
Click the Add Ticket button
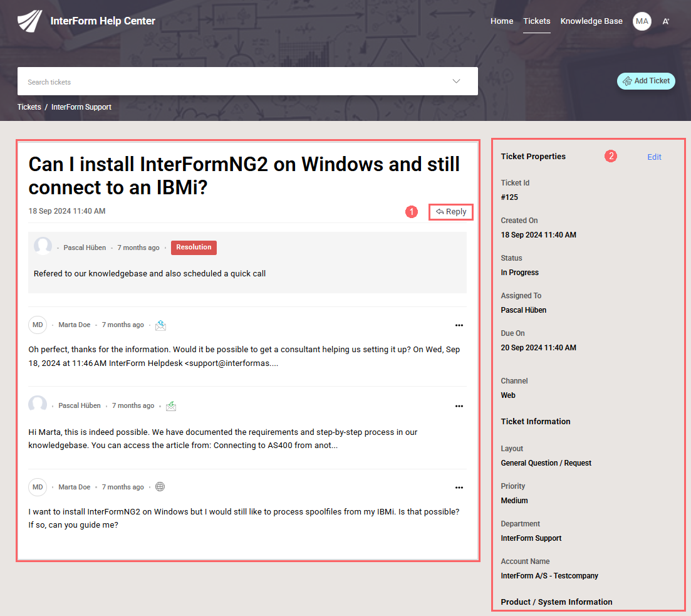point(646,81)
